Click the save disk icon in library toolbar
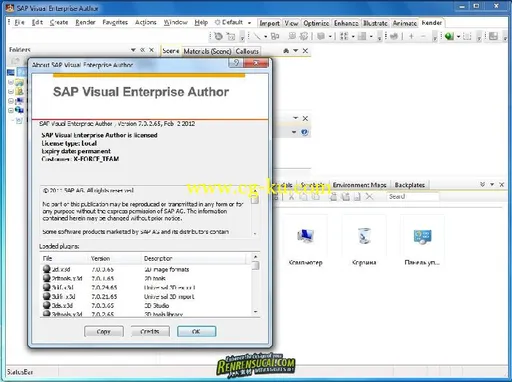The width and height of the screenshot is (512, 382). [357, 197]
